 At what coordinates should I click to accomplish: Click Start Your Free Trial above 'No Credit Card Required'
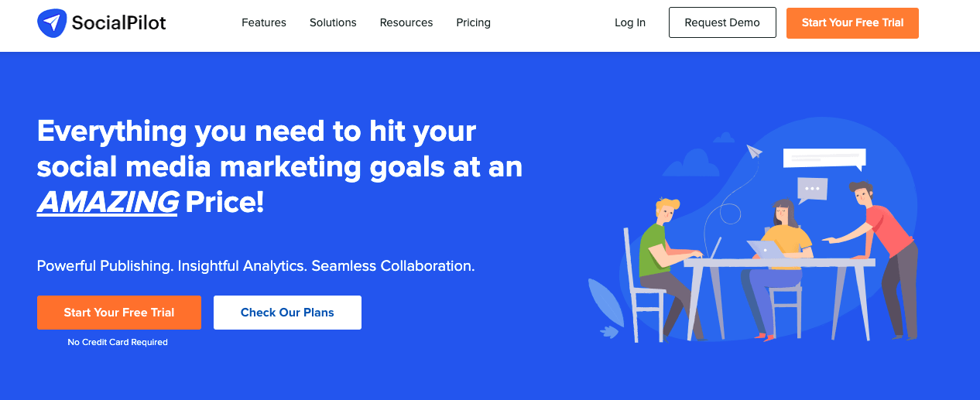pyautogui.click(x=119, y=313)
